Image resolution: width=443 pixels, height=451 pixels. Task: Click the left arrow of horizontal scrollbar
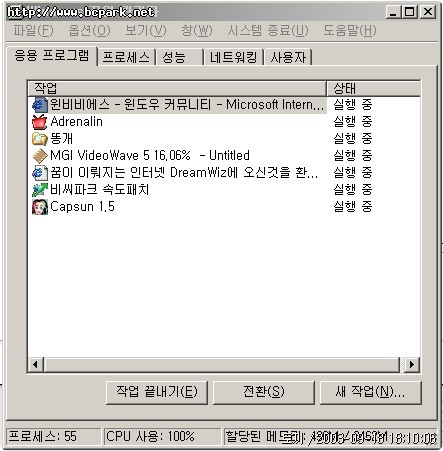[36, 365]
